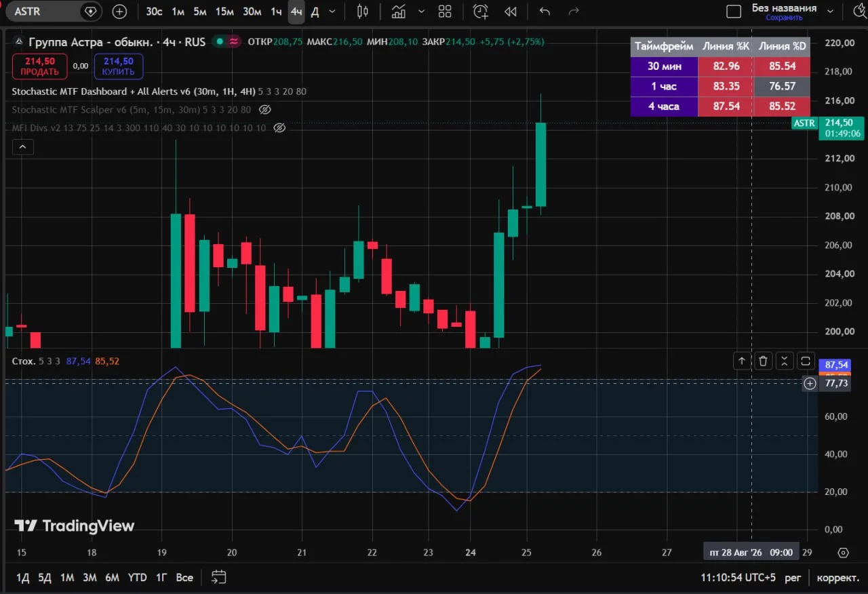Set the date range to Все

(x=184, y=578)
